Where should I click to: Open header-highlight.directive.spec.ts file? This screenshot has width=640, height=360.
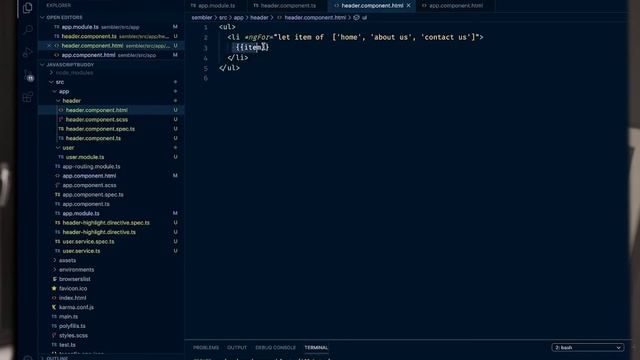coord(106,223)
